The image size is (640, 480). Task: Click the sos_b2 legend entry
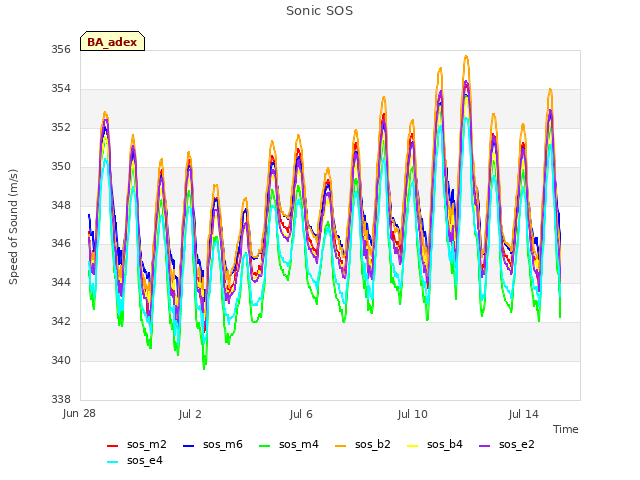point(362,444)
